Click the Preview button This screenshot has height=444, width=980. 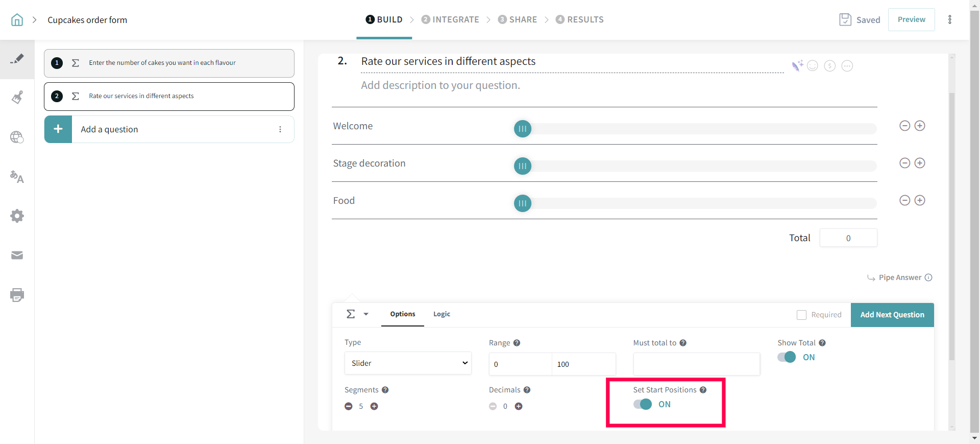(911, 19)
